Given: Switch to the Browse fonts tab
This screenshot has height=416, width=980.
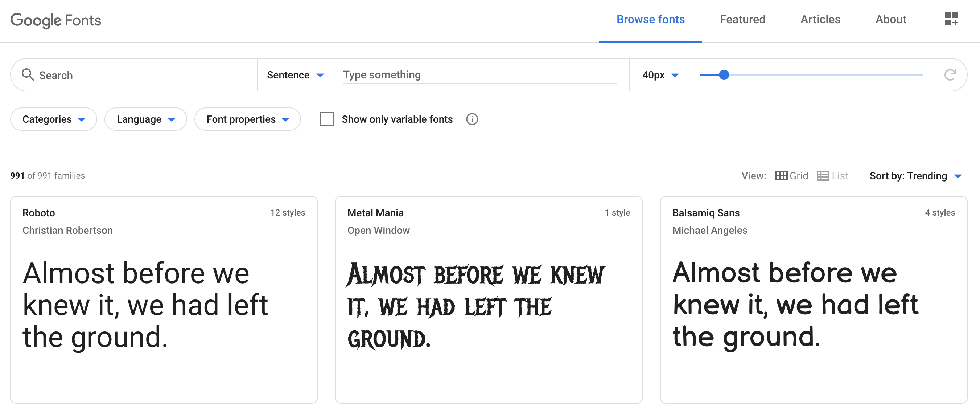Looking at the screenshot, I should (650, 19).
